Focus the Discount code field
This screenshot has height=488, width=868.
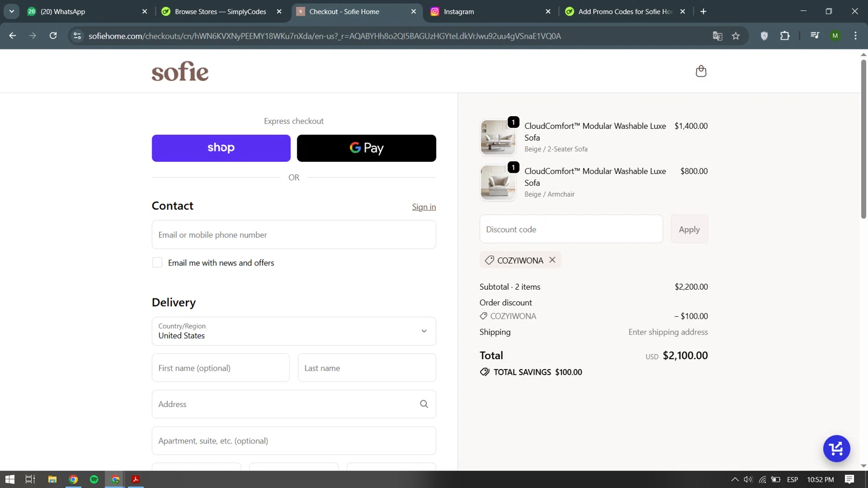(571, 230)
